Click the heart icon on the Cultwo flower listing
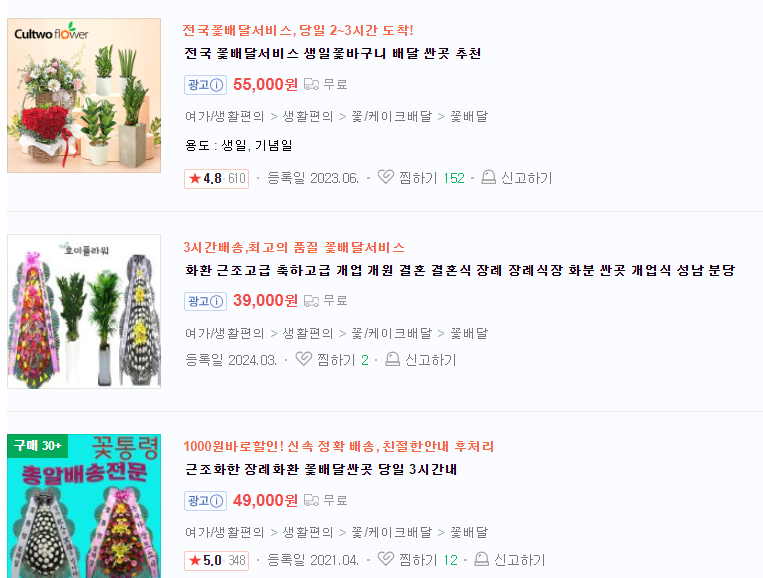 pos(385,177)
